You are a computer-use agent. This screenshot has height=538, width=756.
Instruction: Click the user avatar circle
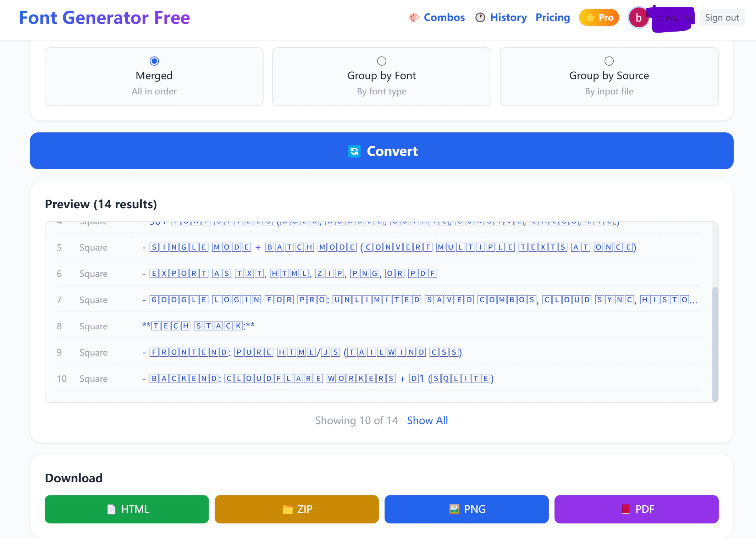[x=638, y=18]
